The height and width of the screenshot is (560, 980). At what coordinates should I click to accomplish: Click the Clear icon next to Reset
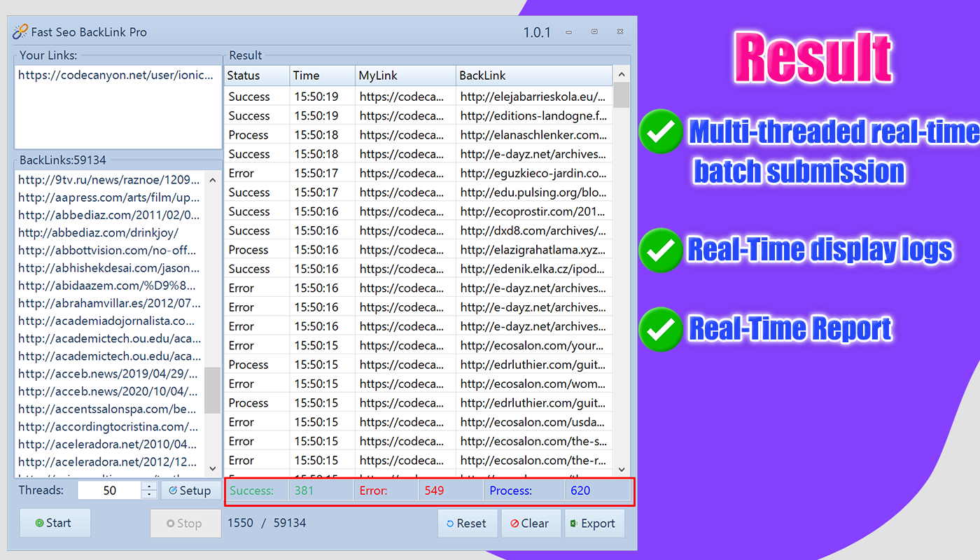pos(516,523)
